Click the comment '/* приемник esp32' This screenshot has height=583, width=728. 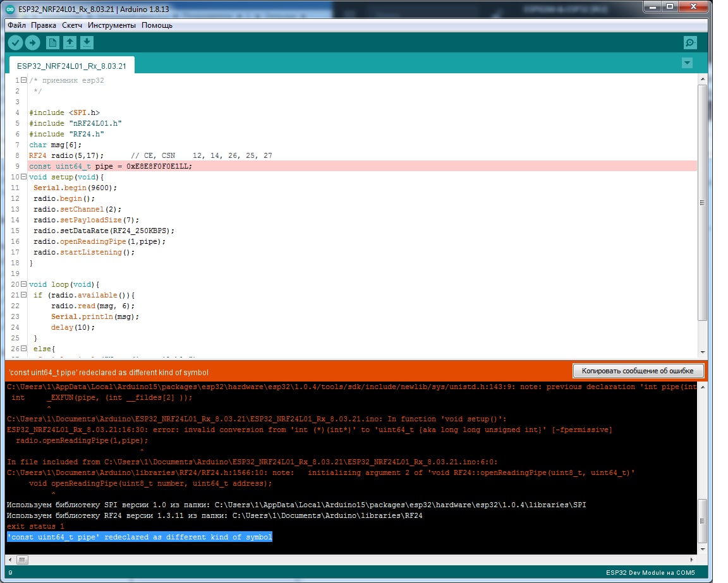pos(66,80)
